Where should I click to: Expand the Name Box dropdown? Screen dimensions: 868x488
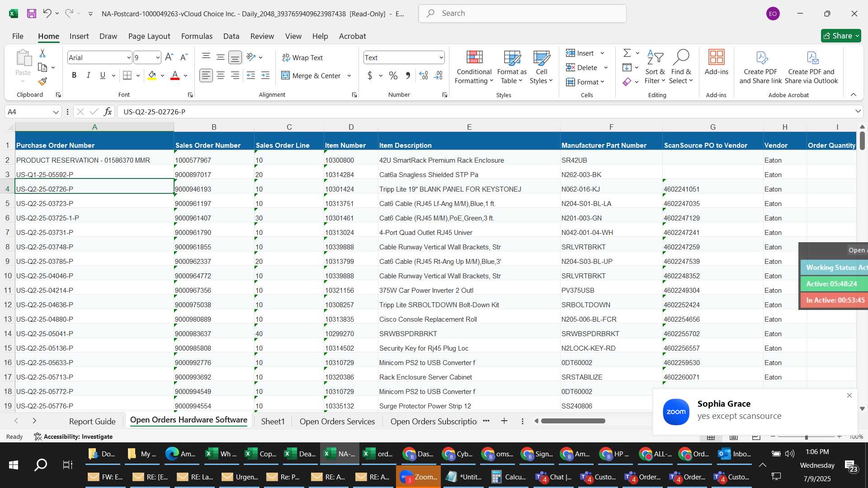click(x=56, y=112)
